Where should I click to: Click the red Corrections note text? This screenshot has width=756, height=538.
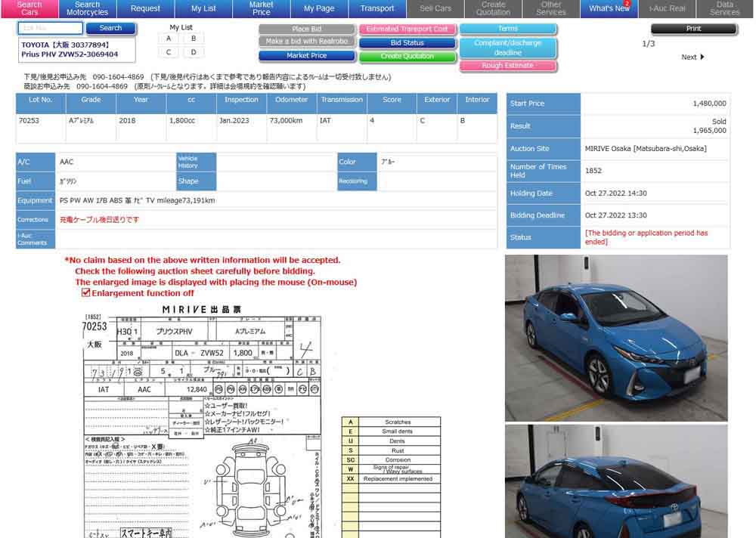pos(99,219)
